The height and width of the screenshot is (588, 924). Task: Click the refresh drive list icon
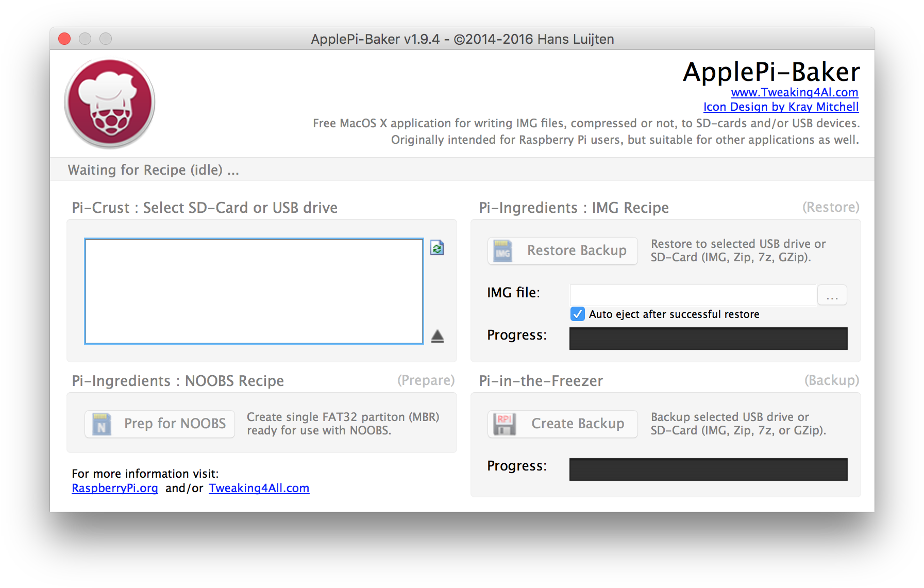tap(437, 248)
